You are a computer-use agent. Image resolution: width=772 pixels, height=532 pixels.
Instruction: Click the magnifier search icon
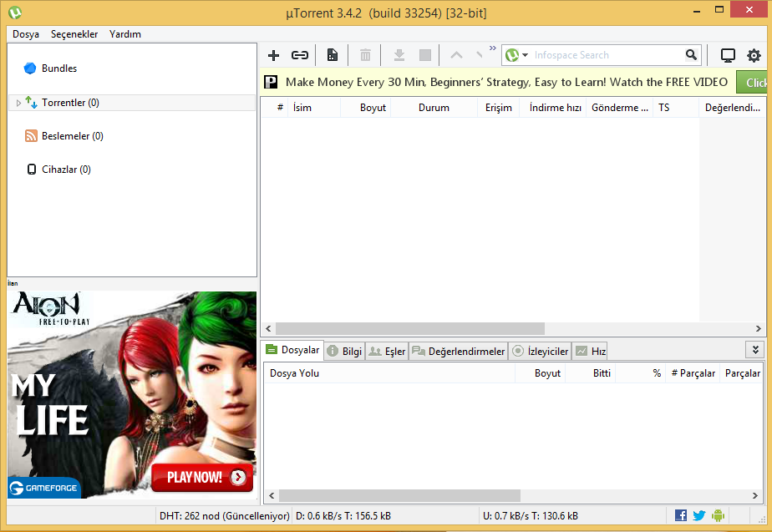coord(691,55)
